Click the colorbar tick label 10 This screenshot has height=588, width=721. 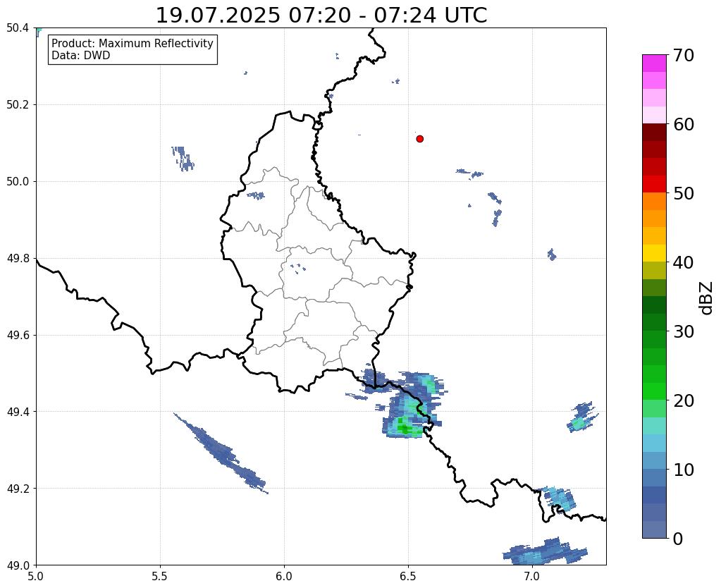tap(683, 470)
